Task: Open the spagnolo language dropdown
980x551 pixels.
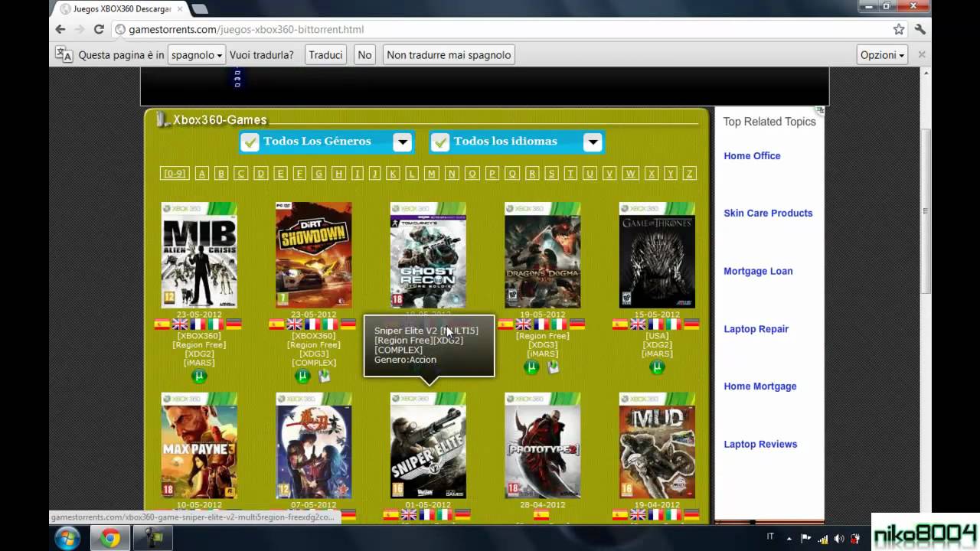Action: [x=197, y=55]
